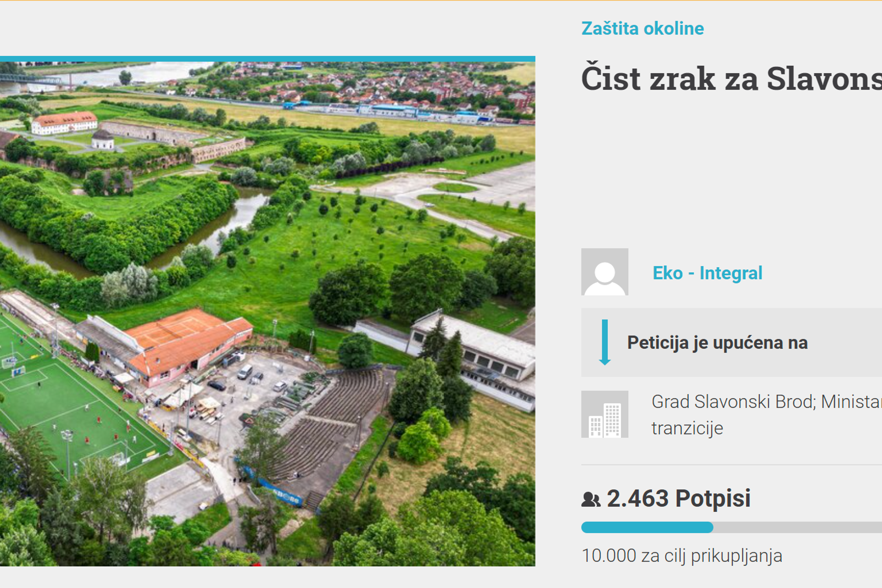
Task: Click the blue downward arrow icon
Action: point(605,342)
